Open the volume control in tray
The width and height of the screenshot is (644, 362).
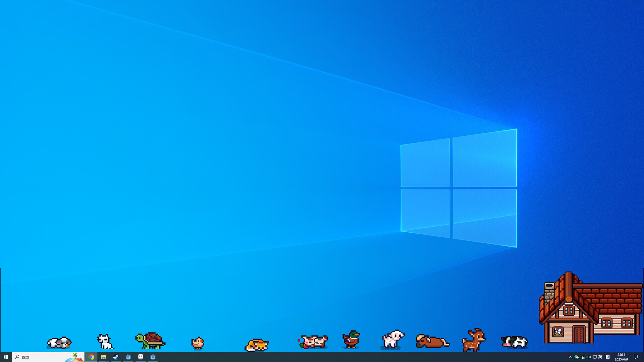[588, 357]
